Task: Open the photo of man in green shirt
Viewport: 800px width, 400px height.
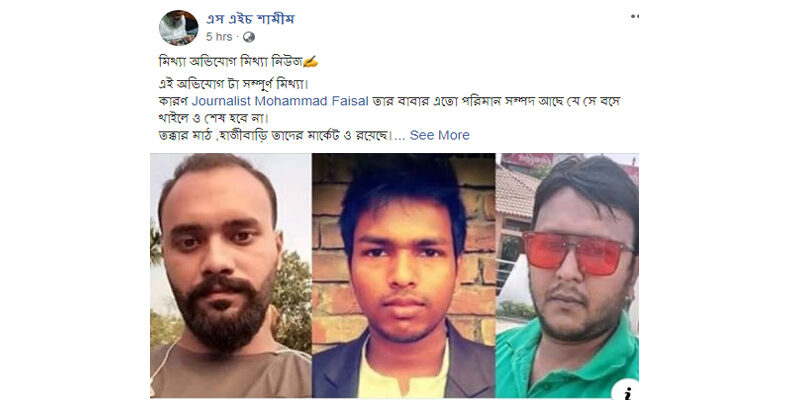Action: click(x=567, y=276)
